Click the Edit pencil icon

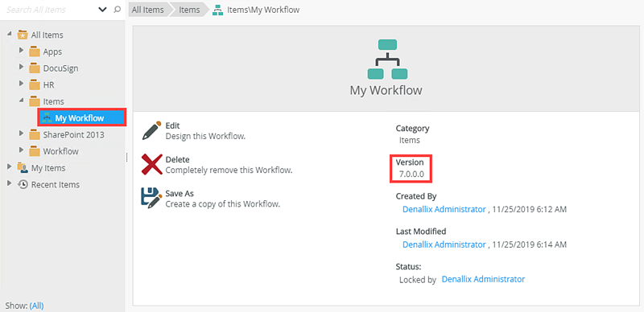pyautogui.click(x=151, y=130)
